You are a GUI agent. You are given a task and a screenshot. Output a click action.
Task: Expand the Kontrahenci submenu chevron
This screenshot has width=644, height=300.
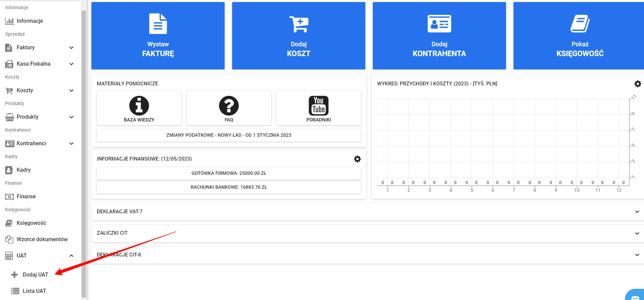(71, 144)
